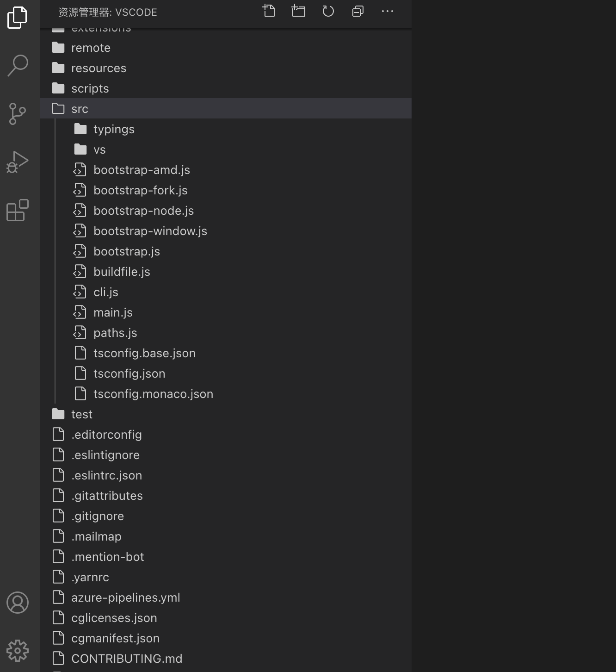Open .mention-bot file
616x672 pixels.
point(226,557)
